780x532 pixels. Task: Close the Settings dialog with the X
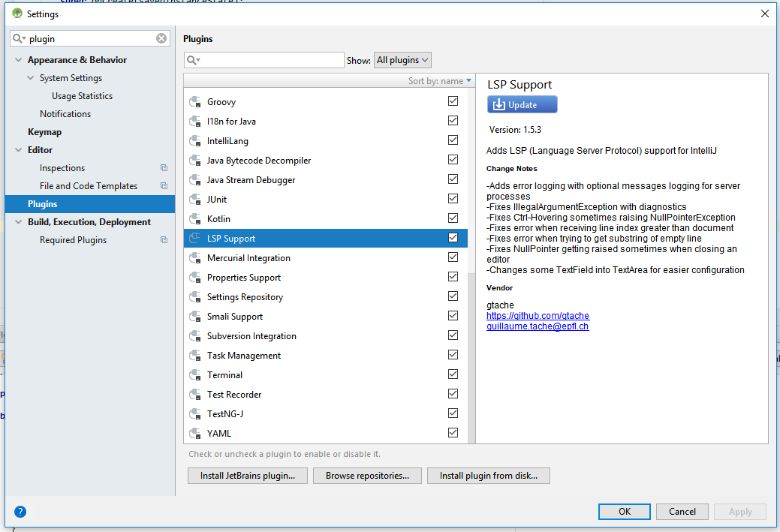765,14
